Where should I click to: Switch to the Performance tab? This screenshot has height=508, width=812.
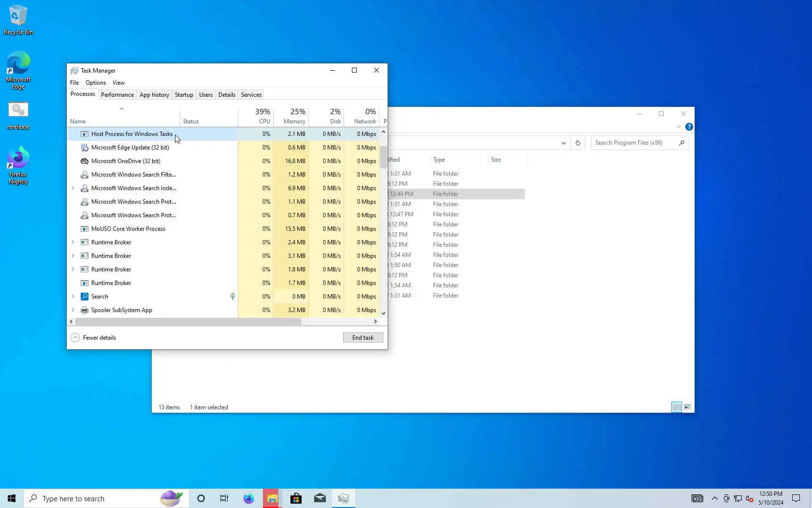coord(117,95)
